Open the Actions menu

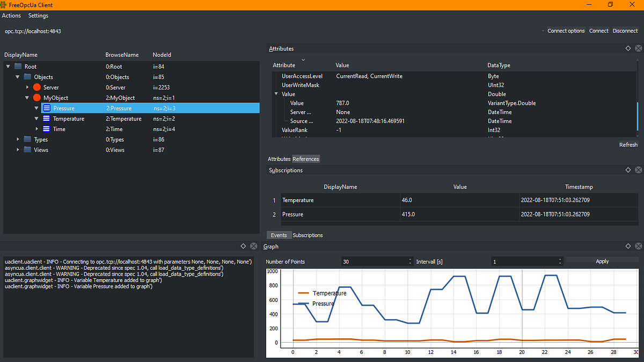11,16
